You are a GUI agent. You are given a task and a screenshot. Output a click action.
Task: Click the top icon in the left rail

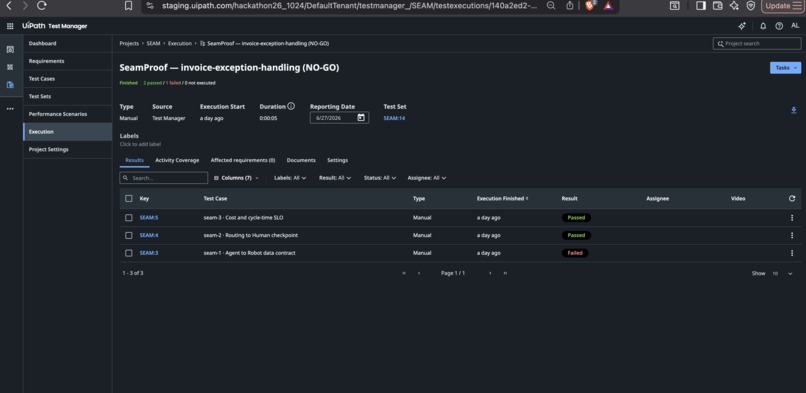tap(10, 50)
